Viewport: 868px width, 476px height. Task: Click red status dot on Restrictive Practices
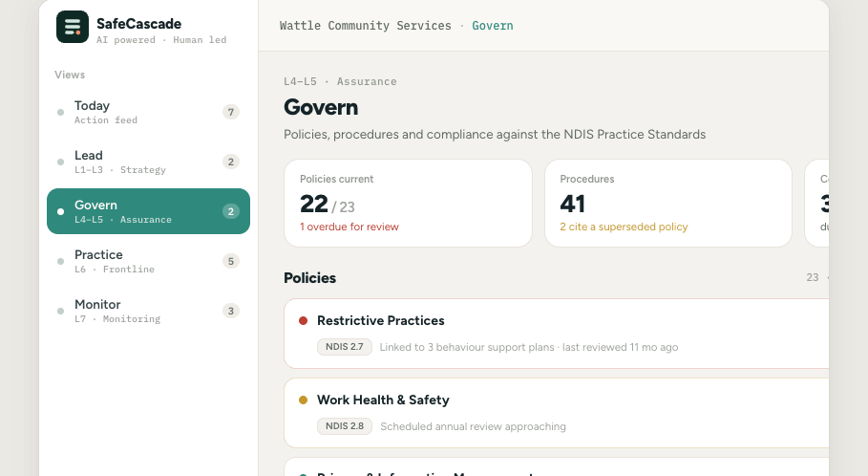pyautogui.click(x=303, y=320)
